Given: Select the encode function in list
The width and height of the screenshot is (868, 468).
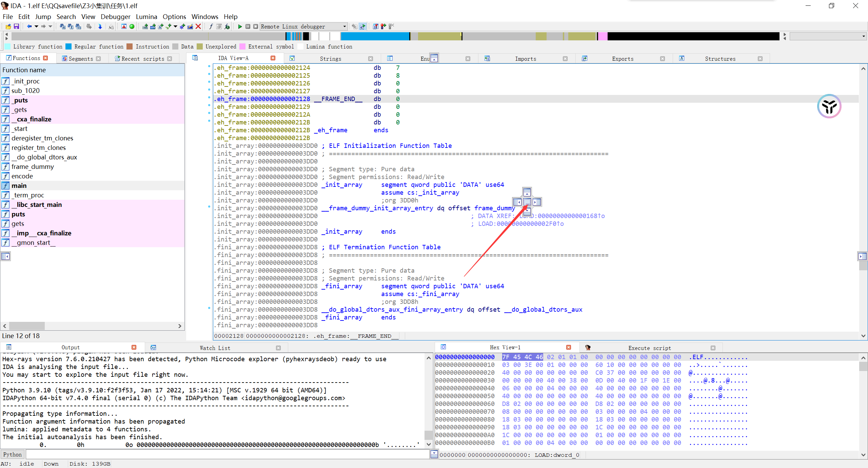Looking at the screenshot, I should (22, 176).
